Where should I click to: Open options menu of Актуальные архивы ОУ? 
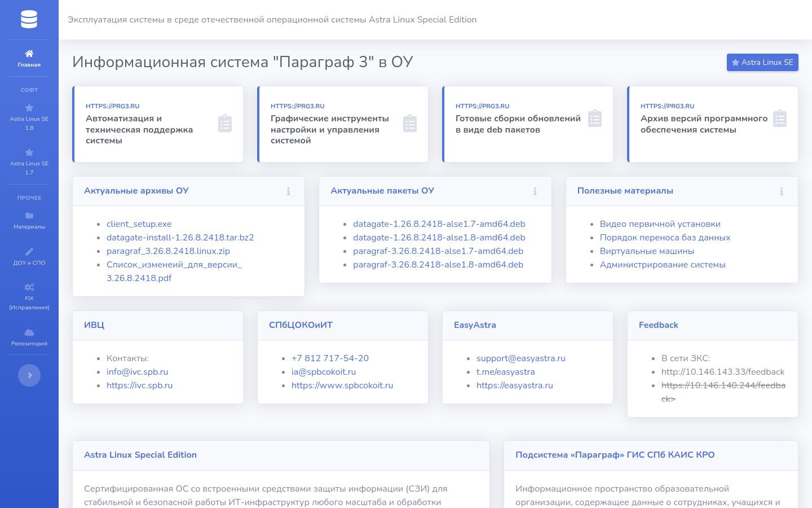click(x=288, y=191)
